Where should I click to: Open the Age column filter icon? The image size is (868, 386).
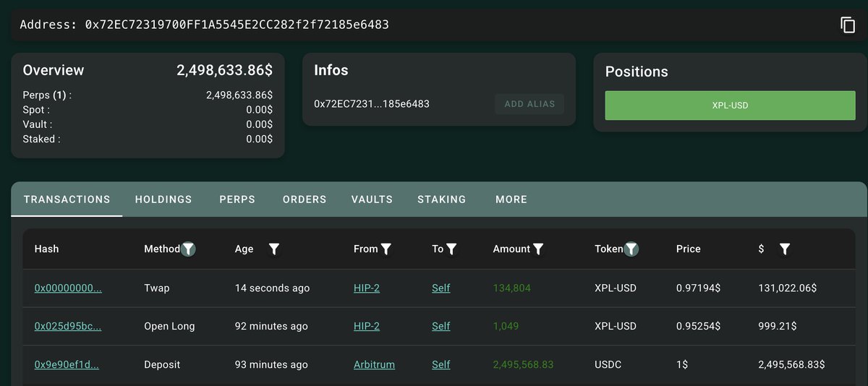coord(274,249)
